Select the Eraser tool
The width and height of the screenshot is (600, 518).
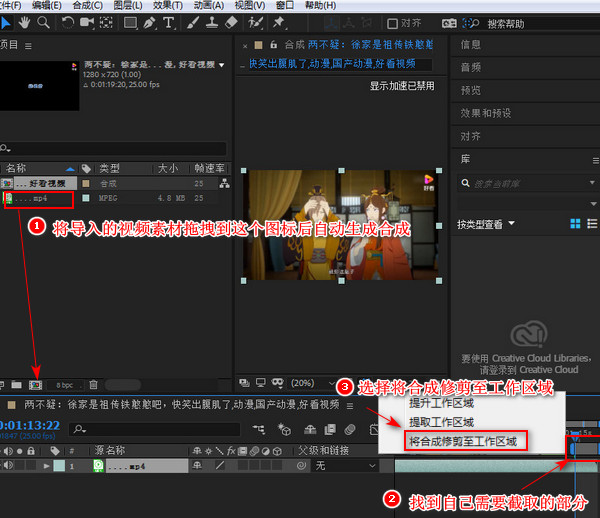coord(231,23)
